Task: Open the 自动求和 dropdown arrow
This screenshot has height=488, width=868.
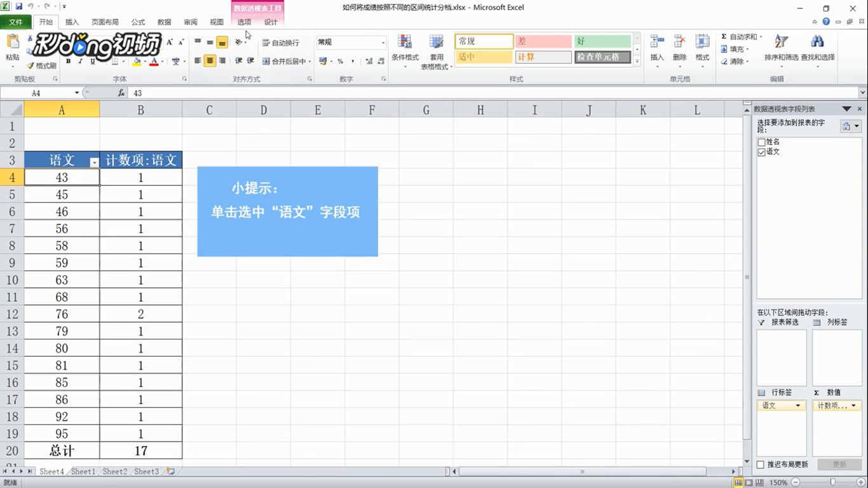Action: pyautogui.click(x=761, y=37)
